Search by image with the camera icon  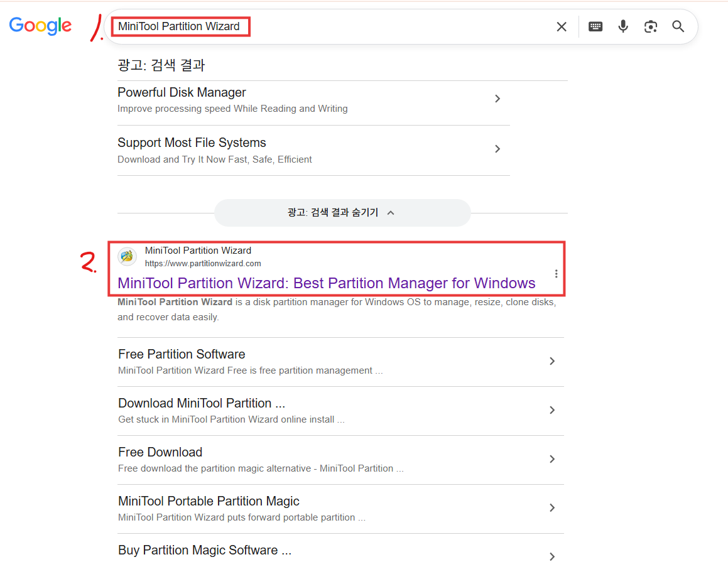click(651, 26)
